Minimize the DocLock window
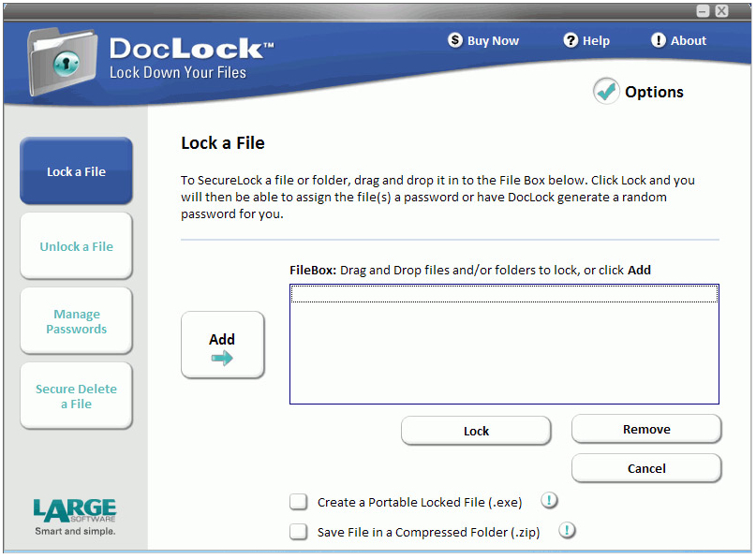This screenshot has height=559, width=756. click(x=703, y=11)
